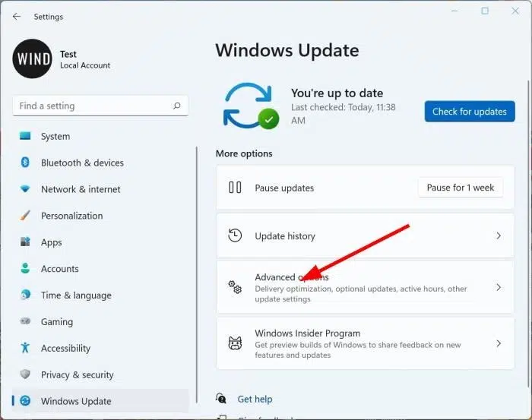Click the Bluetooth icon in sidebar

[x=25, y=163]
